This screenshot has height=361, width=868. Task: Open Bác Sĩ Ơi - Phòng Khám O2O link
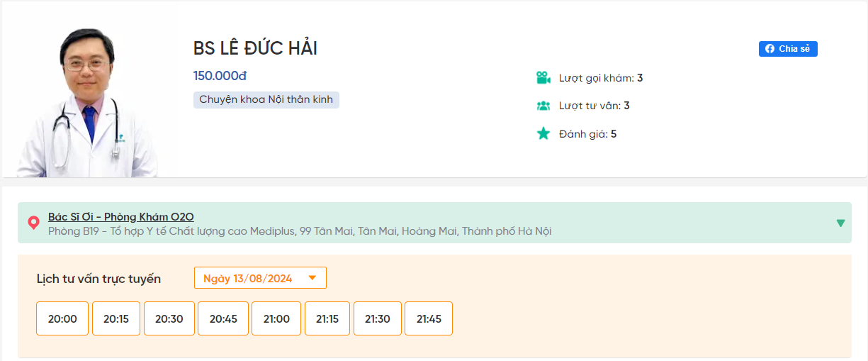tap(121, 217)
